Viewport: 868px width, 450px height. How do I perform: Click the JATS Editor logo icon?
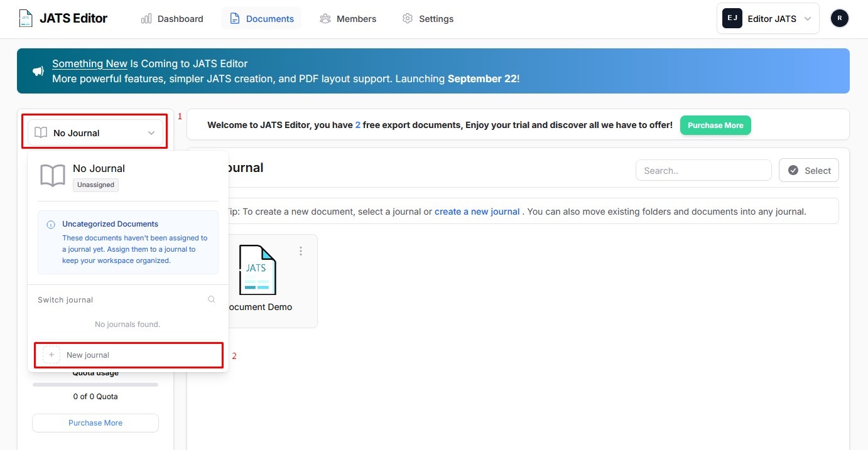(25, 18)
